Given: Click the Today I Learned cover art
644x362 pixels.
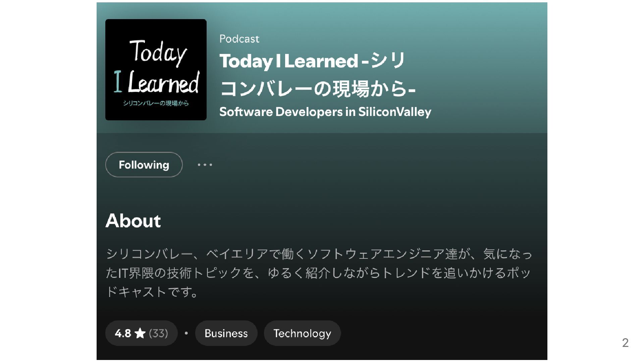Looking at the screenshot, I should point(156,70).
